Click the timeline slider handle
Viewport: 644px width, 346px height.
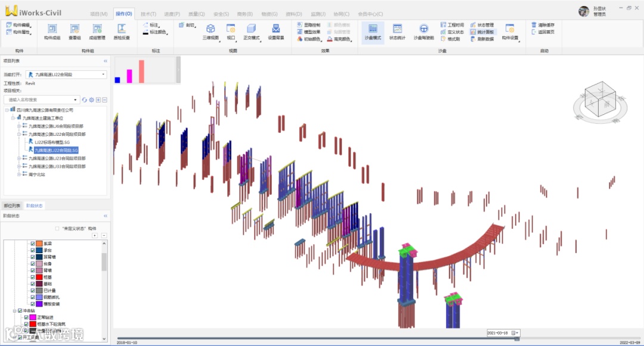coord(516,339)
